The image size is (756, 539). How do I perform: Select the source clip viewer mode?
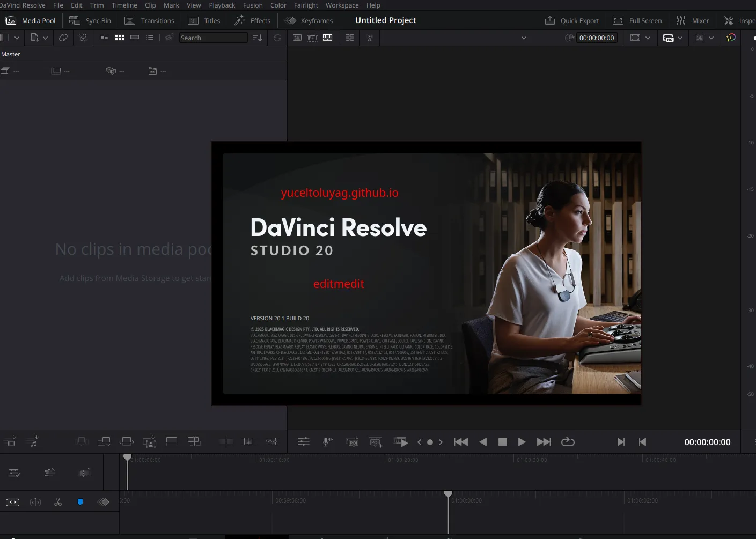point(297,38)
